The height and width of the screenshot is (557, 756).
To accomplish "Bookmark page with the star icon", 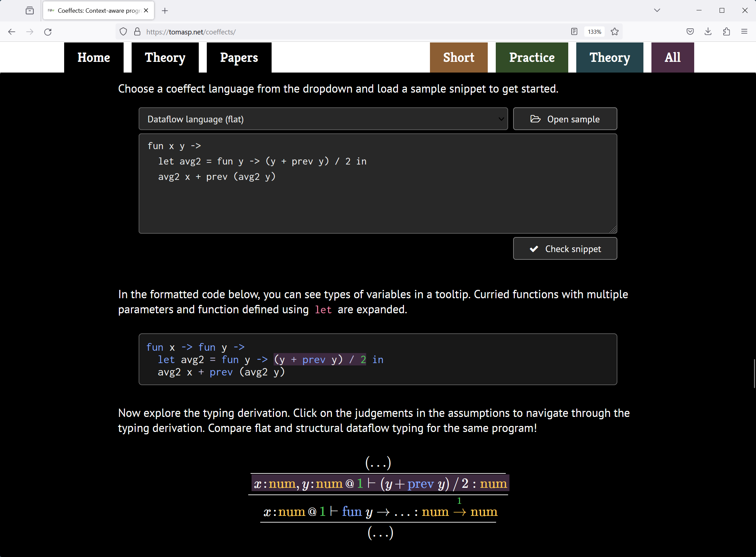I will click(x=614, y=32).
